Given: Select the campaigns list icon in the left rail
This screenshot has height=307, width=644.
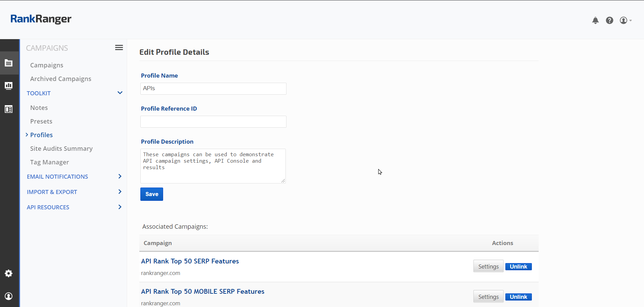Looking at the screenshot, I should click(x=9, y=63).
